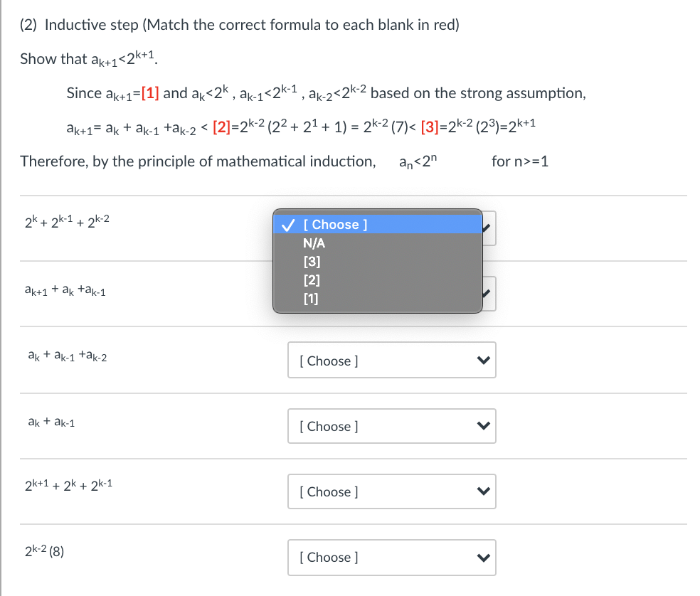This screenshot has width=700, height=596.
Task: Open the dropdown for ak + ak-1
Action: click(x=391, y=425)
